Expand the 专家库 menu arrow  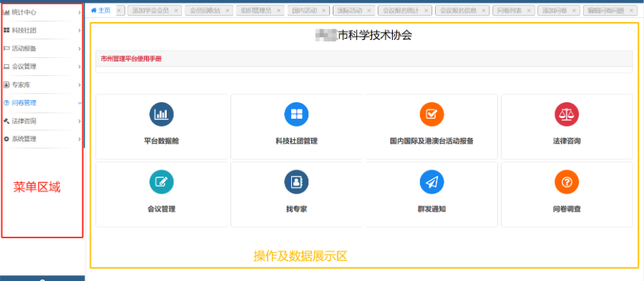click(x=79, y=85)
